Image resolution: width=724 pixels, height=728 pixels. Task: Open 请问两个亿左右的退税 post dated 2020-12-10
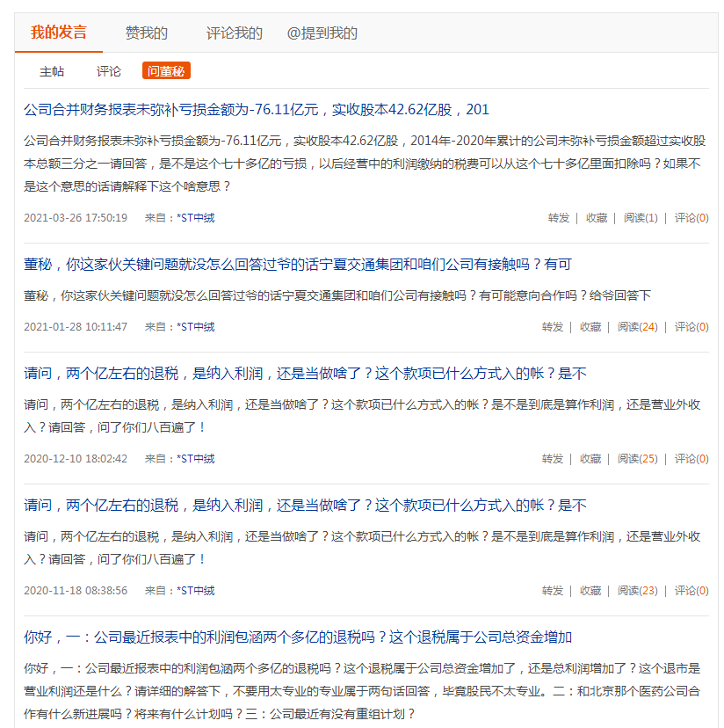(305, 374)
